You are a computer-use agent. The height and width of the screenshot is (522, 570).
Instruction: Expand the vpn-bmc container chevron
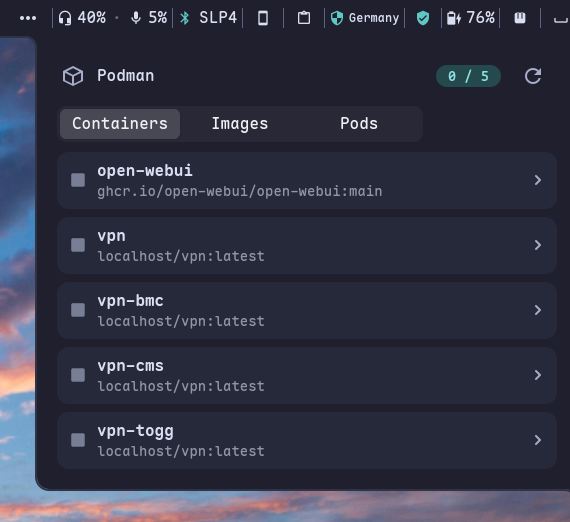[x=538, y=310]
